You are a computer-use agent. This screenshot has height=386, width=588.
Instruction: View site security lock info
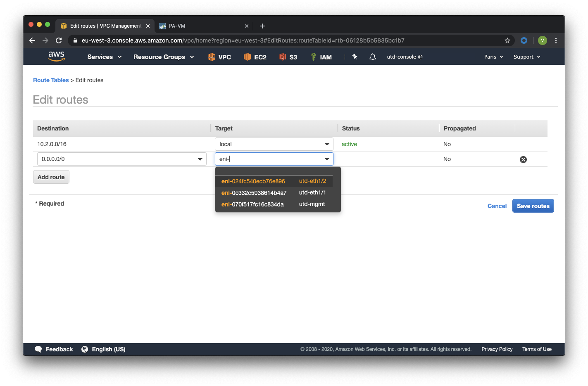tap(75, 40)
